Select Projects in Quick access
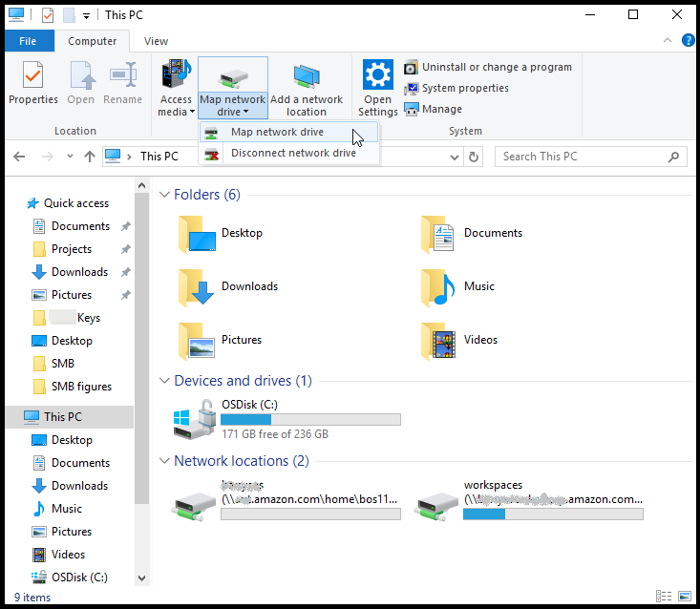The width and height of the screenshot is (700, 609). (x=72, y=249)
